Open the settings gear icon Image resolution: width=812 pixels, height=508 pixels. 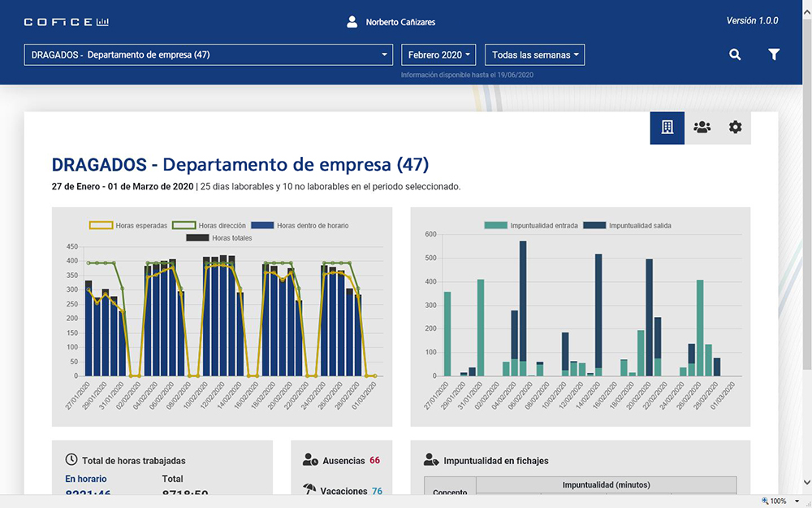735,128
